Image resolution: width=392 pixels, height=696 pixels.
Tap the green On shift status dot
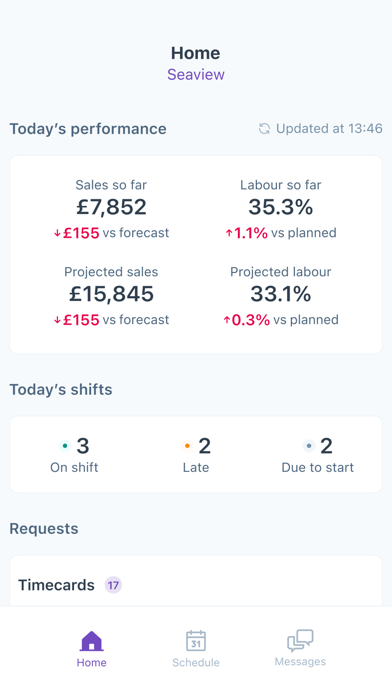pos(65,446)
